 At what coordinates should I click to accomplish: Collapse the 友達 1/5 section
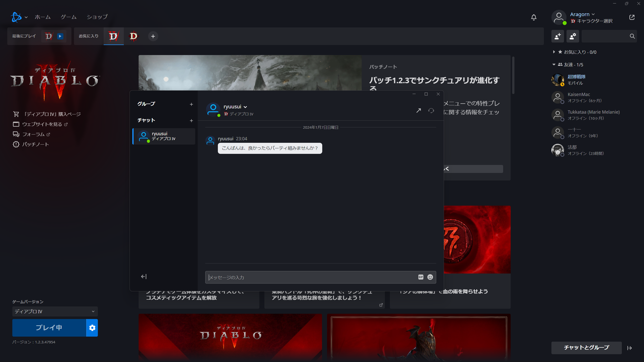pos(569,65)
